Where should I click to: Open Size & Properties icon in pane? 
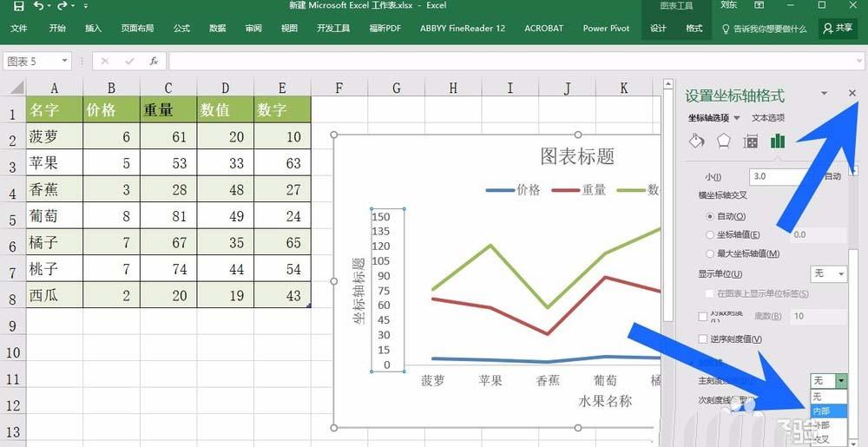click(x=751, y=141)
